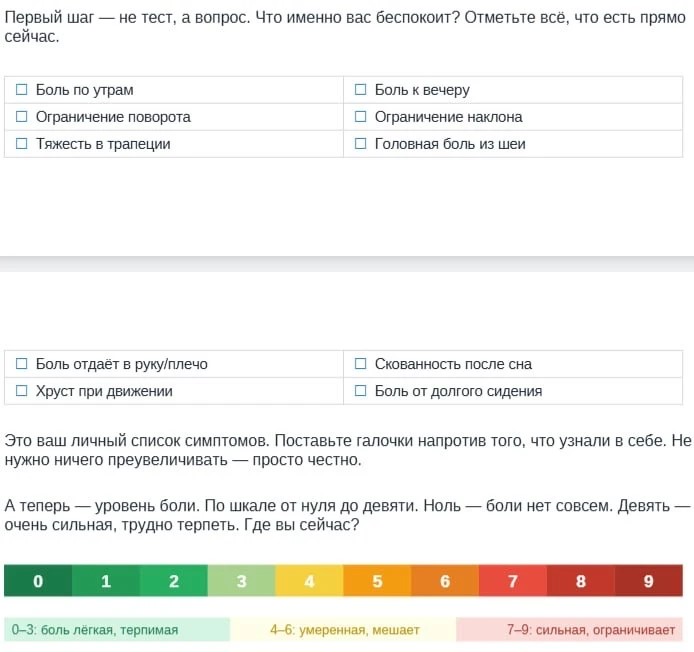Viewport: 694px width, 652px height.
Task: Tick the Боль к вечеру checkbox
Action: point(360,90)
